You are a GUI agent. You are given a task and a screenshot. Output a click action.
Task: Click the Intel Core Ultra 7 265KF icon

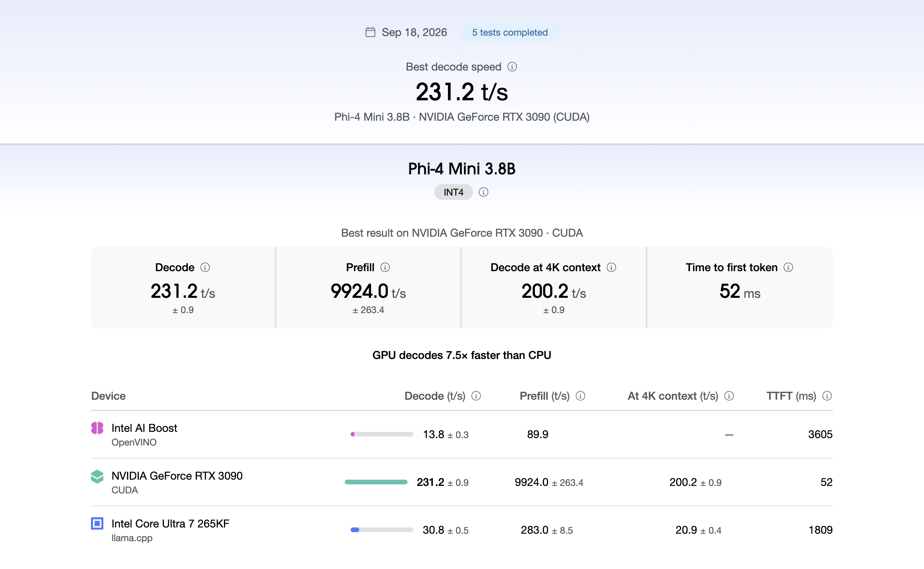(97, 524)
